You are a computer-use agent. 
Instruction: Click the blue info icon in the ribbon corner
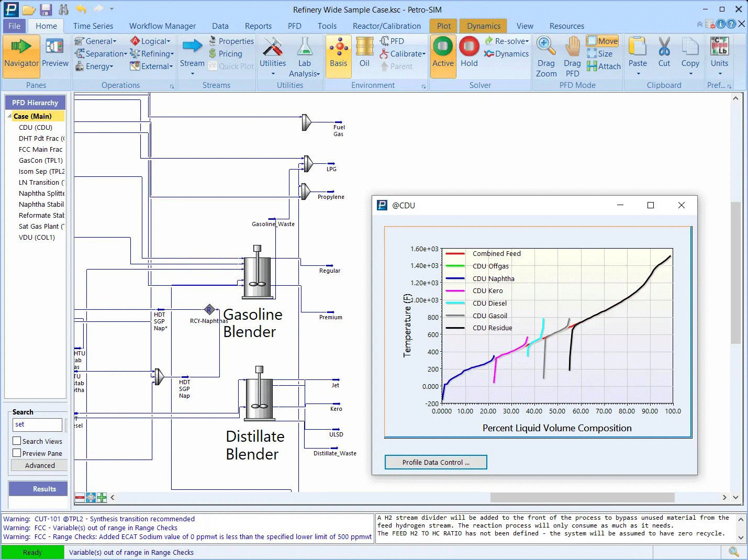(721, 24)
